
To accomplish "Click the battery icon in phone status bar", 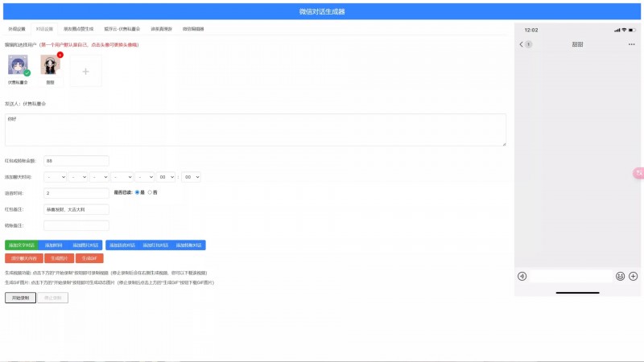I will tap(632, 30).
